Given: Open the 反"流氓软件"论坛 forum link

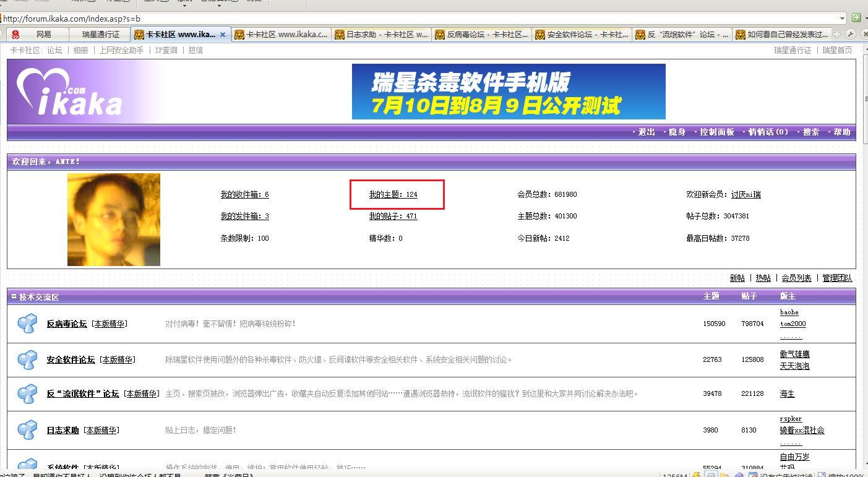Looking at the screenshot, I should coord(83,393).
